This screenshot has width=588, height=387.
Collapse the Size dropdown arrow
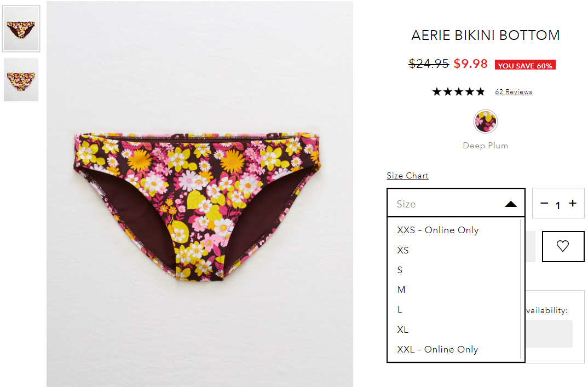tap(511, 204)
